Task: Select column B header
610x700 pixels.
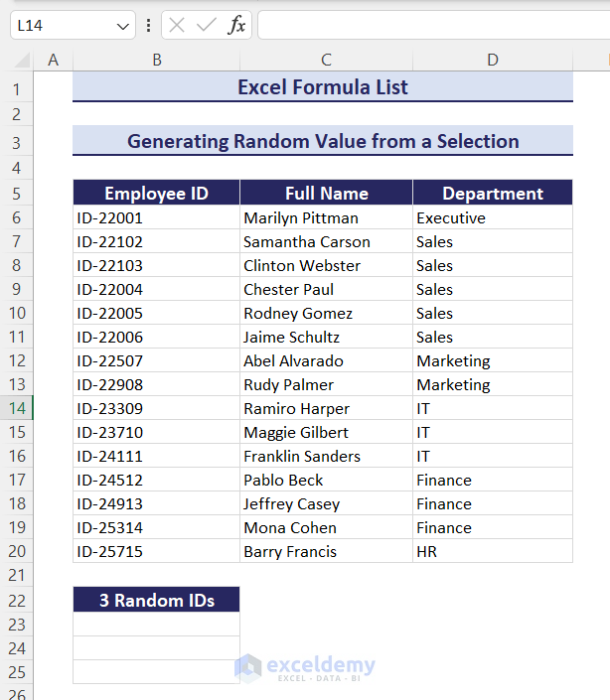Action: (156, 61)
